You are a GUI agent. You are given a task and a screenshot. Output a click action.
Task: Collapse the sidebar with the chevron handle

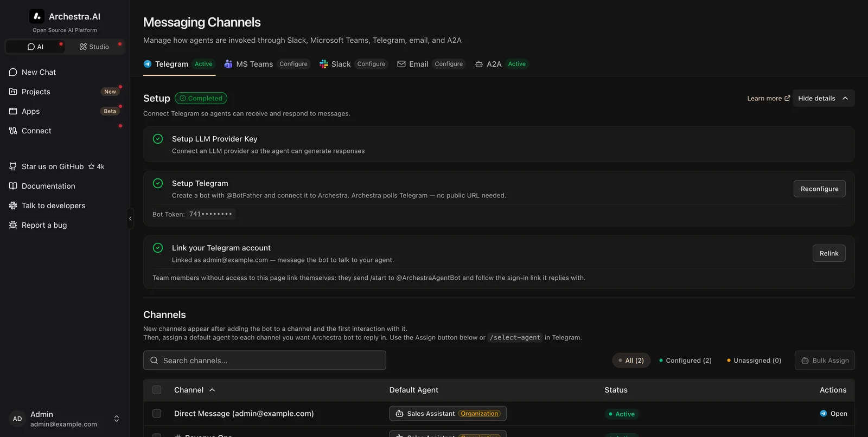[130, 218]
